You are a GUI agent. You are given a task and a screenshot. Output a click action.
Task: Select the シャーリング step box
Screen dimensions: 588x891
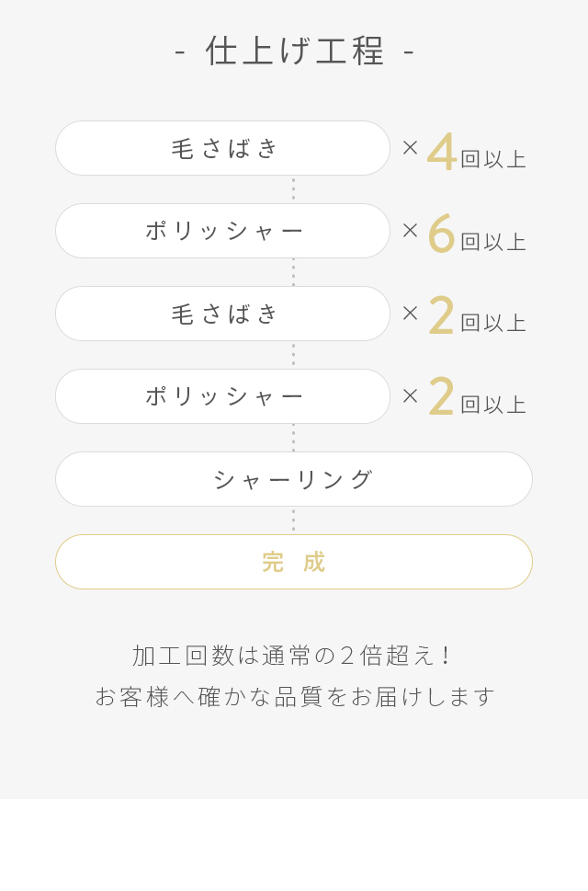tap(294, 479)
